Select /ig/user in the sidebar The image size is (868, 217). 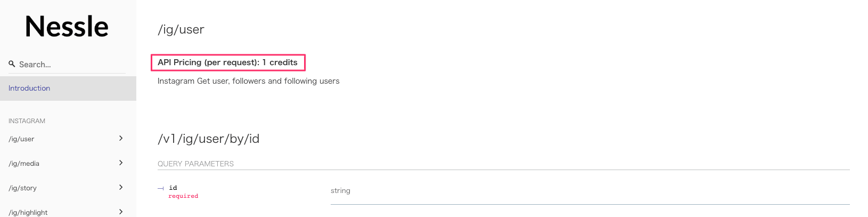(x=21, y=139)
